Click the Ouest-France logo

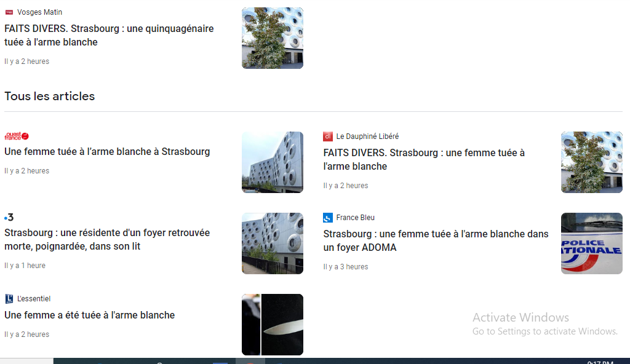click(x=17, y=136)
